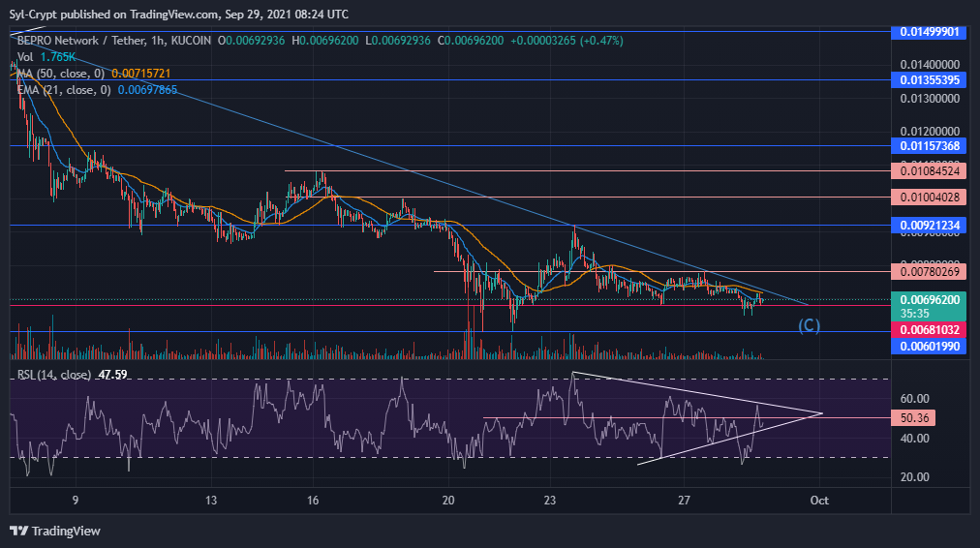Click date 13 on the time axis
Screen dimensions: 980x548
point(211,501)
